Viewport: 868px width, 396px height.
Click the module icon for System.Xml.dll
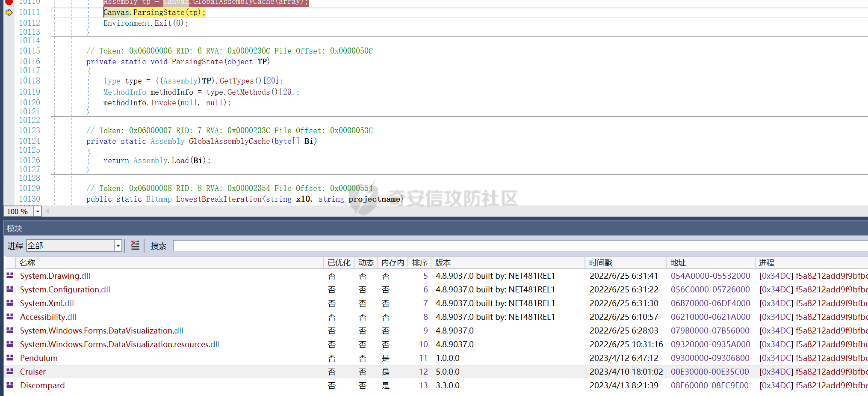pyautogui.click(x=10, y=303)
